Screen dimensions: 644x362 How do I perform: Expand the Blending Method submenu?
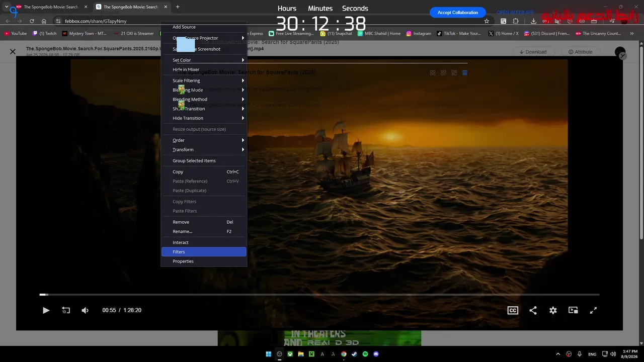[204, 100]
